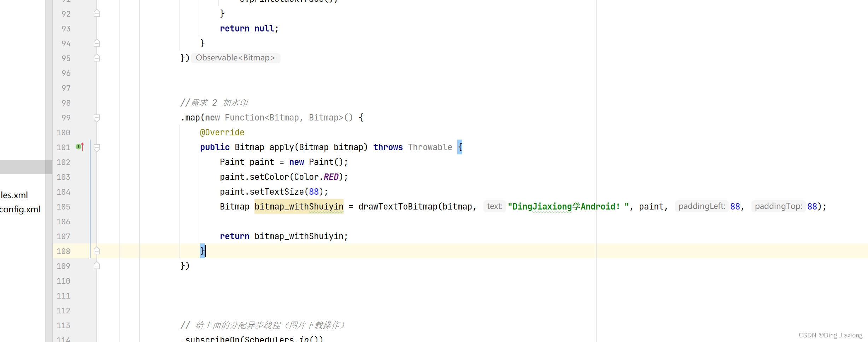The image size is (868, 342).
Task: Select les.xml file in project tree
Action: click(x=14, y=195)
